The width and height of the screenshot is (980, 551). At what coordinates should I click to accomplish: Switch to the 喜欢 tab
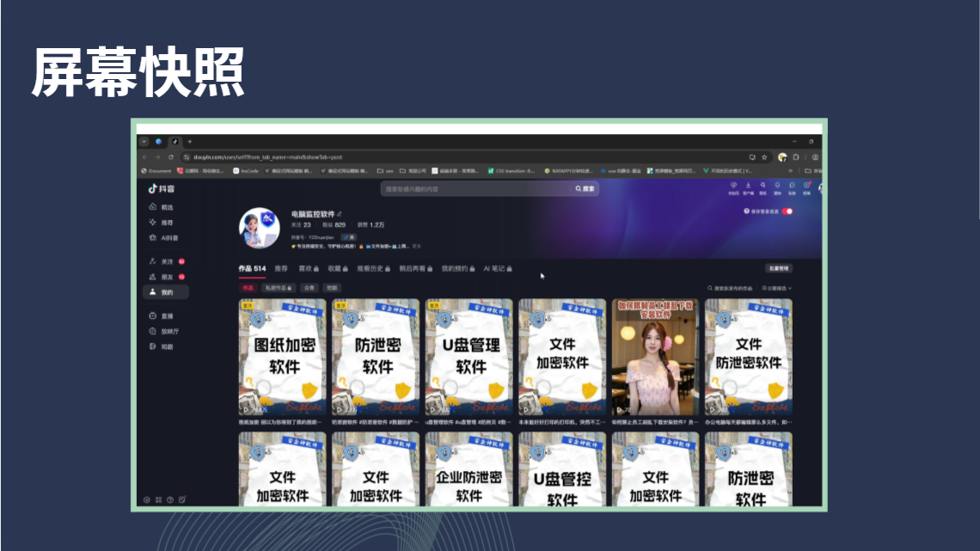click(x=309, y=269)
